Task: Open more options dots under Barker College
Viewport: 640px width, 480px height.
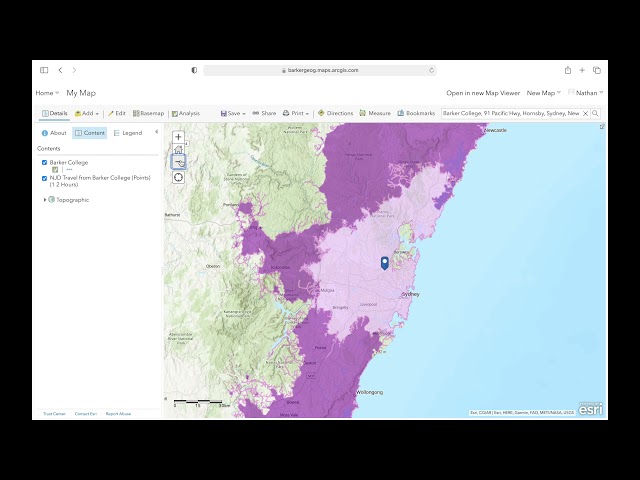Action: click(69, 169)
